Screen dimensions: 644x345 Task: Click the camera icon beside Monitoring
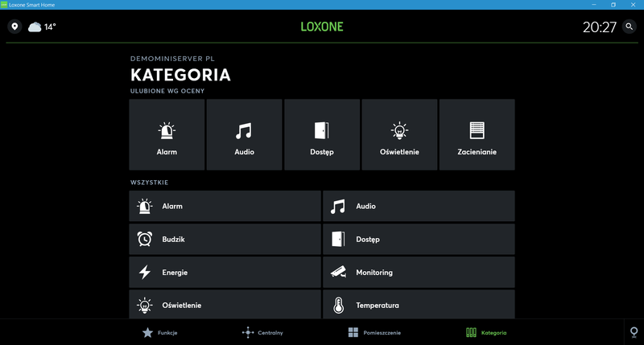(338, 272)
